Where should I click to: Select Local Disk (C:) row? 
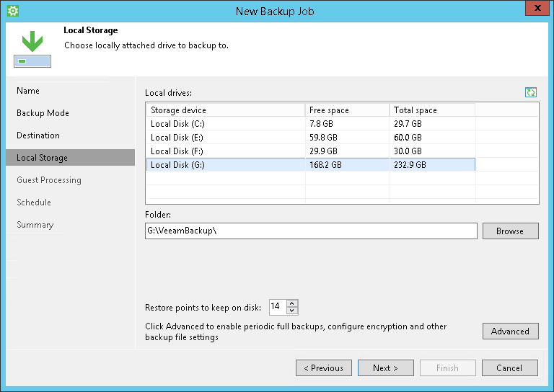tap(311, 123)
